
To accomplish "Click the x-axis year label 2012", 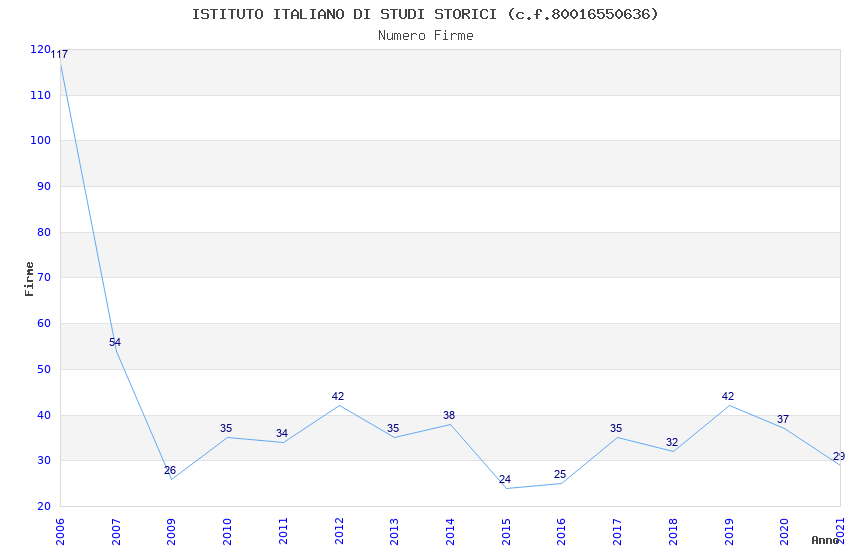I will click(339, 531).
